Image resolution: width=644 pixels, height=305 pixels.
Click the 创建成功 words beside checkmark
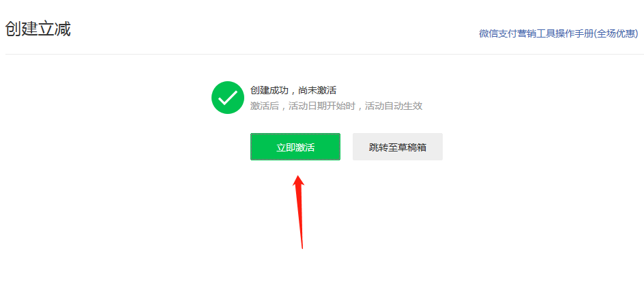pyautogui.click(x=269, y=91)
